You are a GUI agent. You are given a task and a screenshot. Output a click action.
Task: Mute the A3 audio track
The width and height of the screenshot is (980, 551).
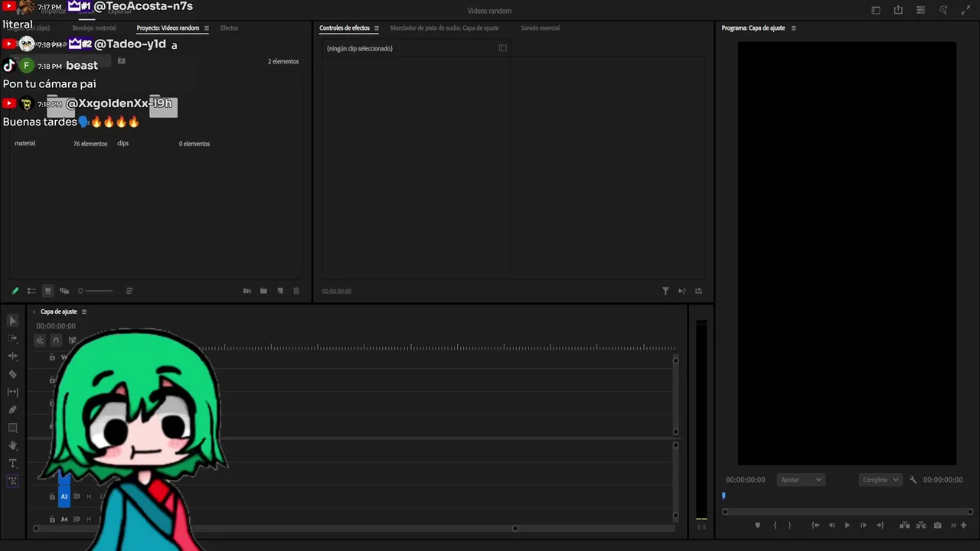pos(89,497)
